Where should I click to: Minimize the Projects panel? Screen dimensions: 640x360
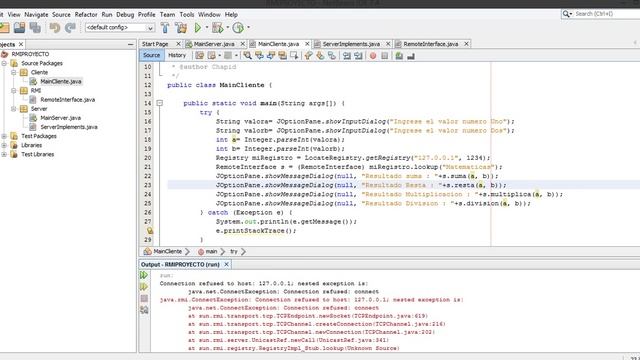pos(131,44)
